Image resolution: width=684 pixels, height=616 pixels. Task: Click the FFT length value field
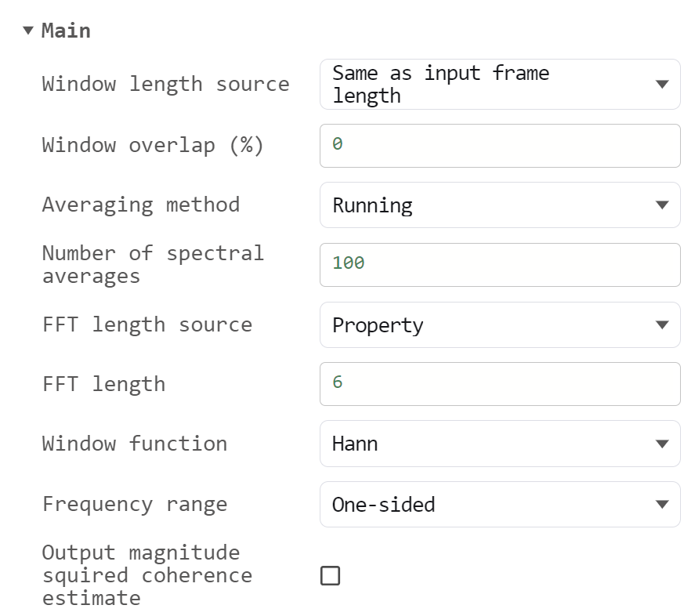(500, 383)
